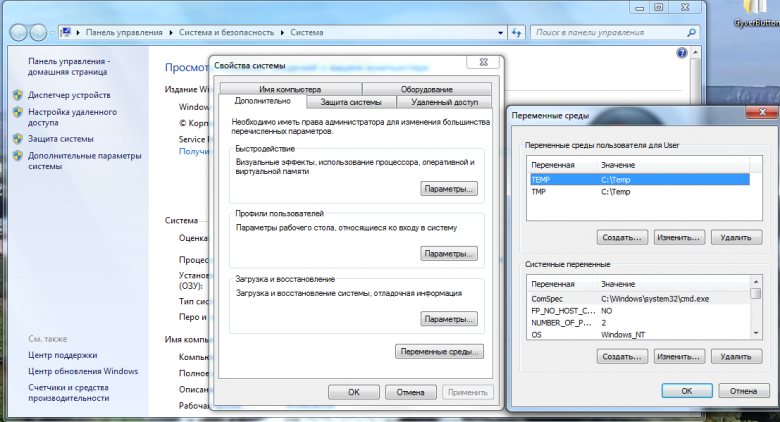Click the Back navigation arrow in Control Panel

click(x=19, y=32)
